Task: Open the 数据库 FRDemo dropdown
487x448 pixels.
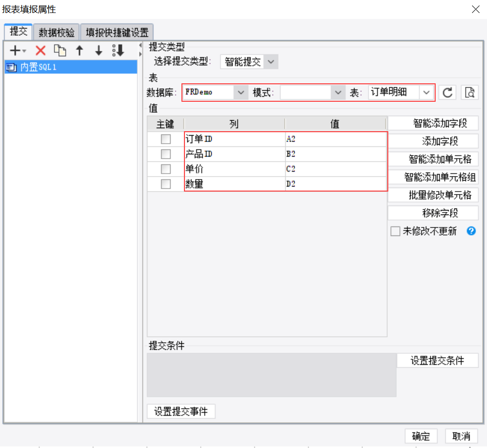Action: (241, 92)
